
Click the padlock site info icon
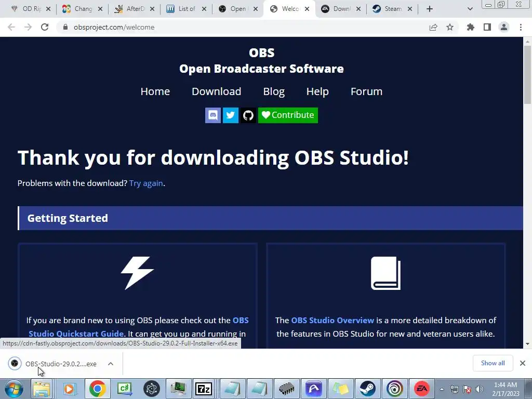pos(65,27)
